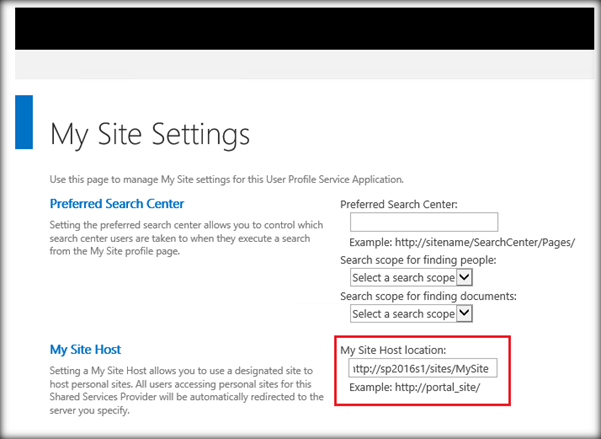
Task: Open the search scope for finding people dropdown
Action: pos(402,277)
